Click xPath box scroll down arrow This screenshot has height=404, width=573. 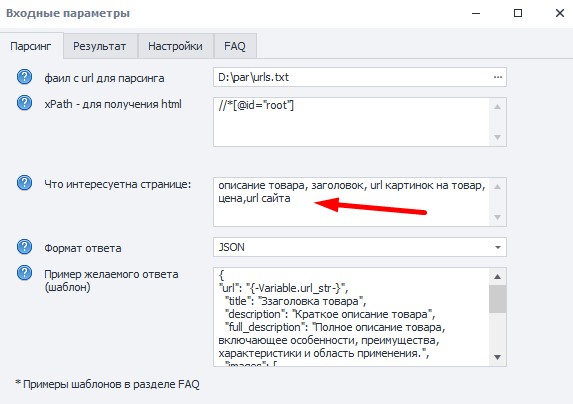click(x=498, y=137)
